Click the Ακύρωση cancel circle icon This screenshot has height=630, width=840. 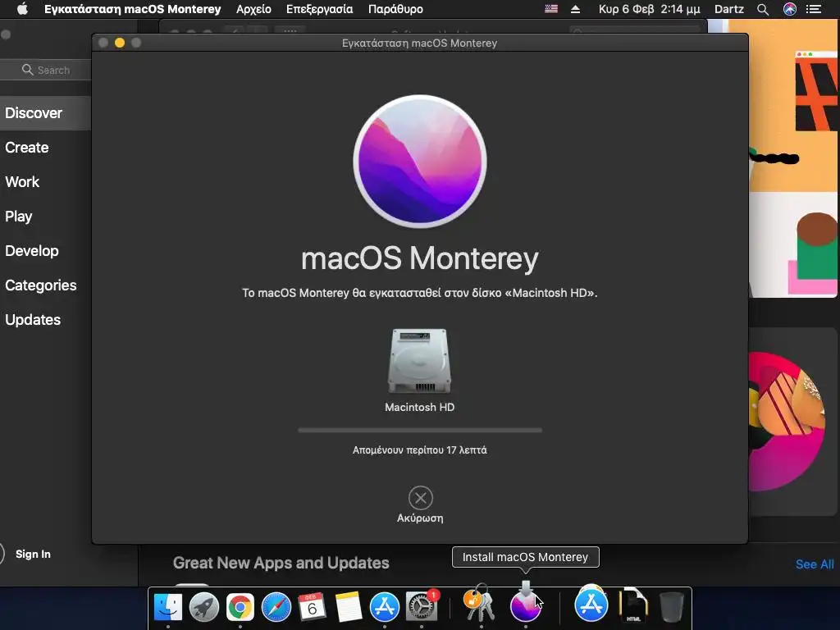coord(421,498)
